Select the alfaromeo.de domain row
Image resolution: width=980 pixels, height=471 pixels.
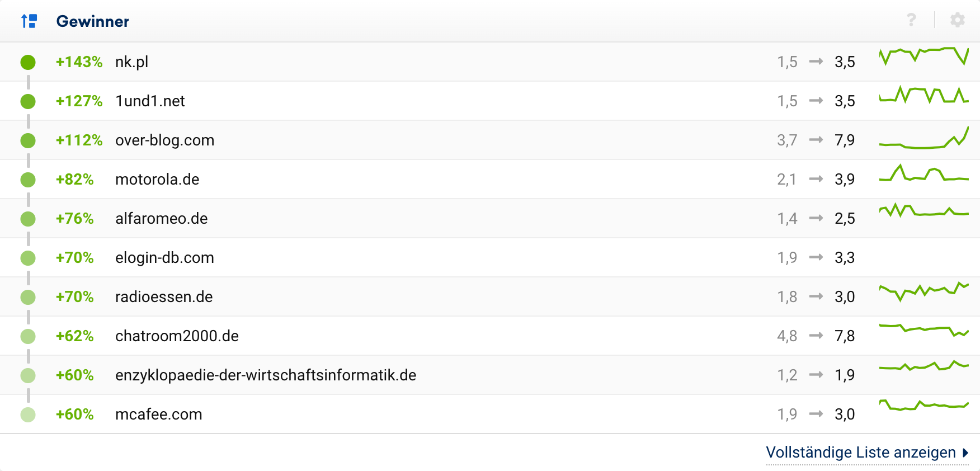161,218
